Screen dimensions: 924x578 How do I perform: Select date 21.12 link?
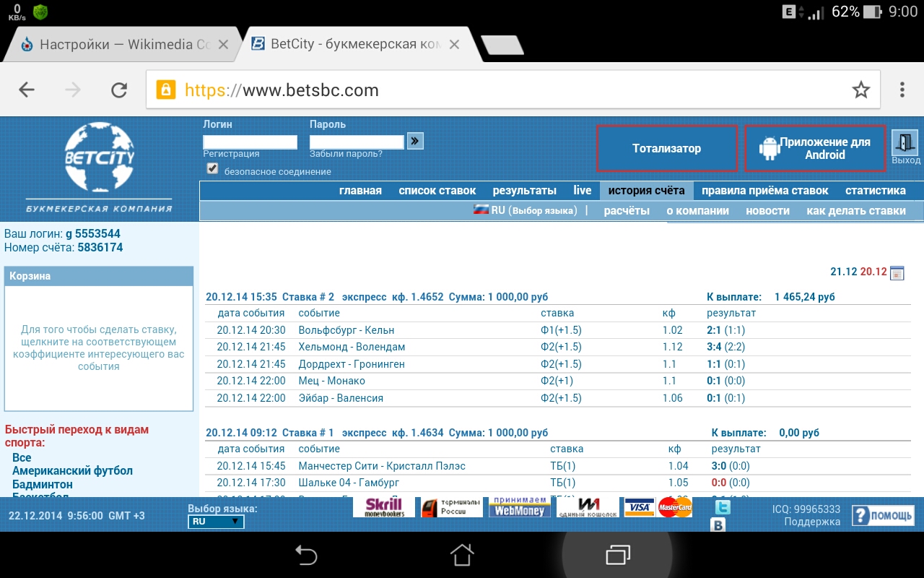tap(844, 272)
